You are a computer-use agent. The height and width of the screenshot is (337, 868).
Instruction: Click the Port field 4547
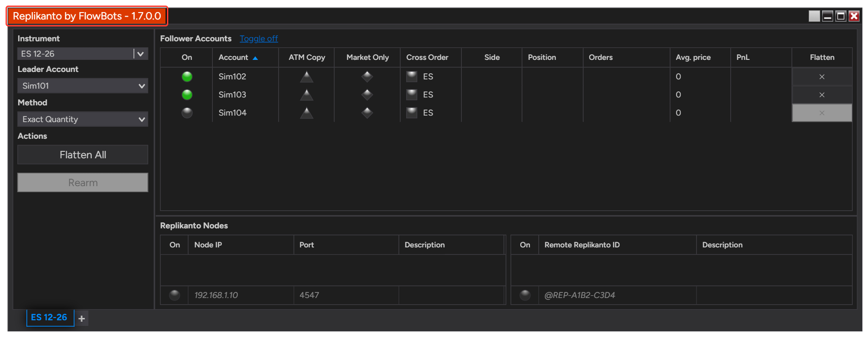tap(346, 295)
